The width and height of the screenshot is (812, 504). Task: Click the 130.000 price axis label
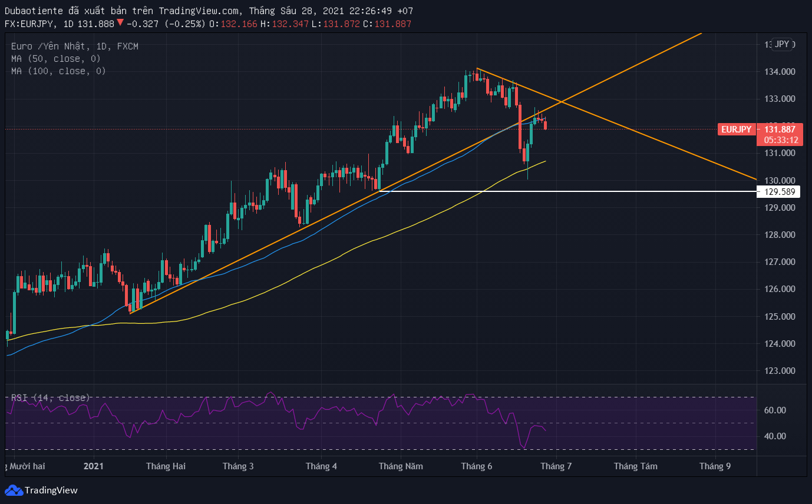(780, 180)
